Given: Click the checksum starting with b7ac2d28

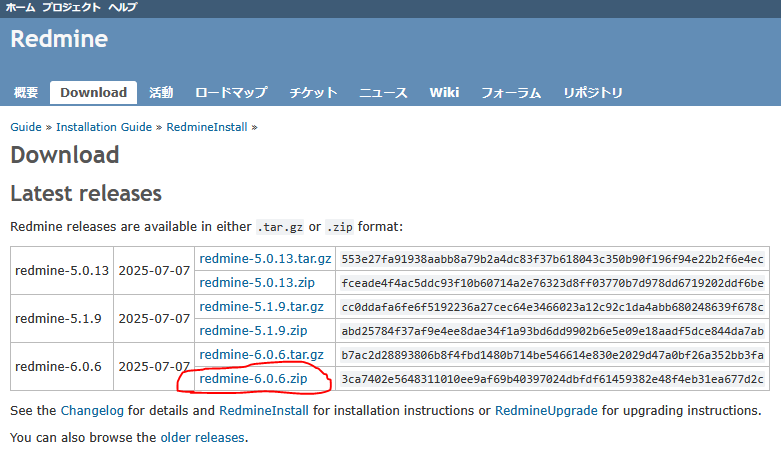Looking at the screenshot, I should point(552,355).
